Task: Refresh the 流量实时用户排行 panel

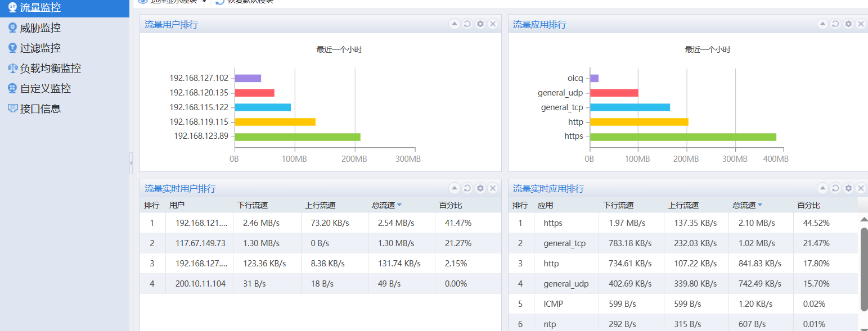Action: click(x=467, y=188)
